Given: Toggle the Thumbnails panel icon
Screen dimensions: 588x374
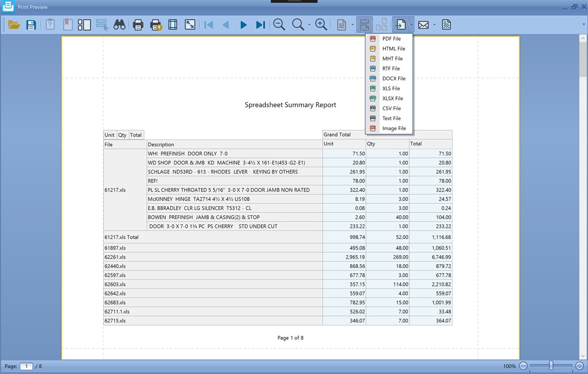Looking at the screenshot, I should (x=84, y=24).
